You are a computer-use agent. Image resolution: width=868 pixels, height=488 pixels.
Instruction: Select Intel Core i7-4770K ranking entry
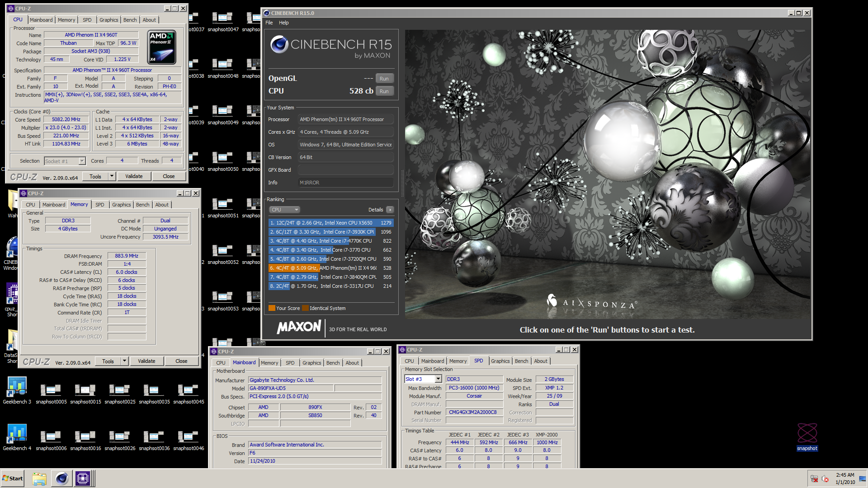point(330,241)
